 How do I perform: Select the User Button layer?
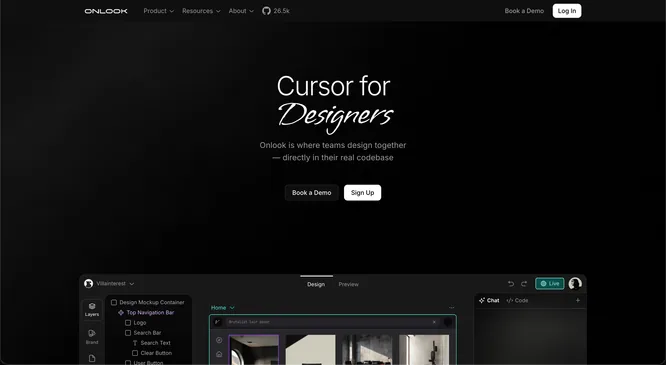click(144, 362)
